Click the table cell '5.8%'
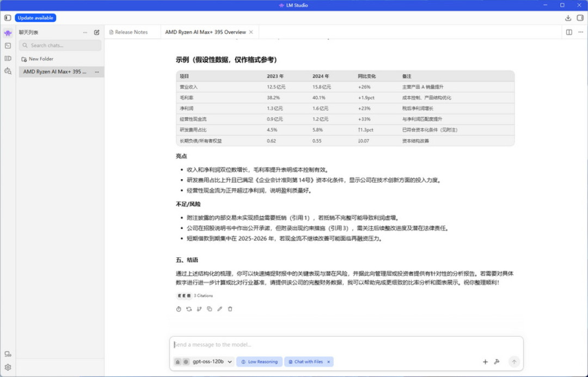The image size is (588, 377). click(x=317, y=130)
